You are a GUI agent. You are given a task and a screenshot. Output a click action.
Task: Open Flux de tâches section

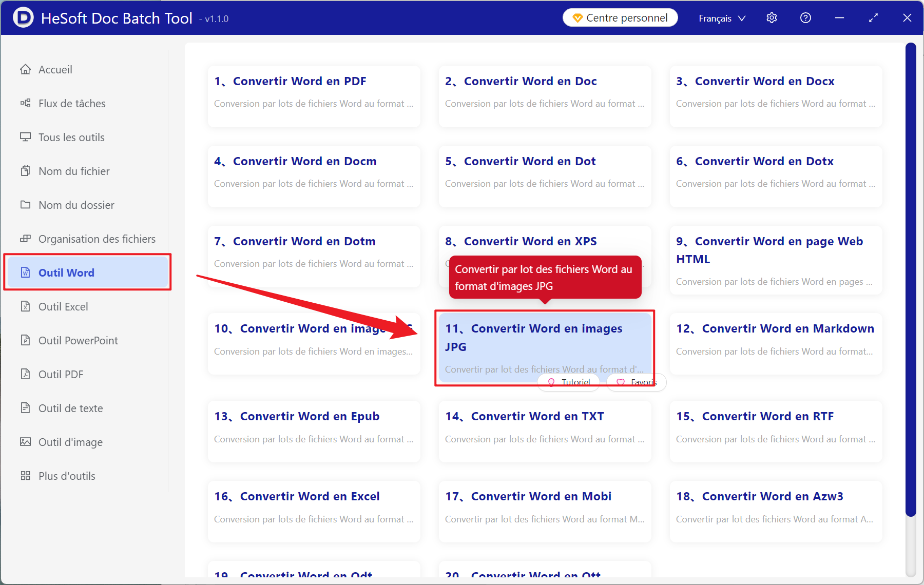(x=87, y=103)
